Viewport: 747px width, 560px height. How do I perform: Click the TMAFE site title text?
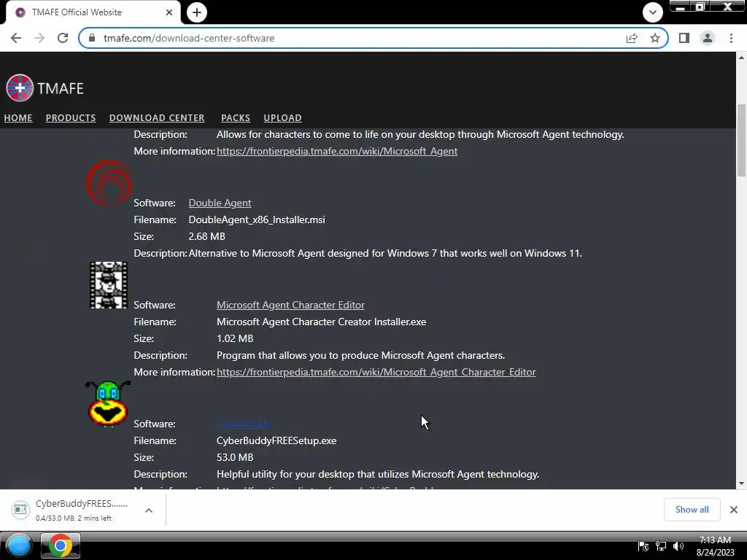pos(61,88)
